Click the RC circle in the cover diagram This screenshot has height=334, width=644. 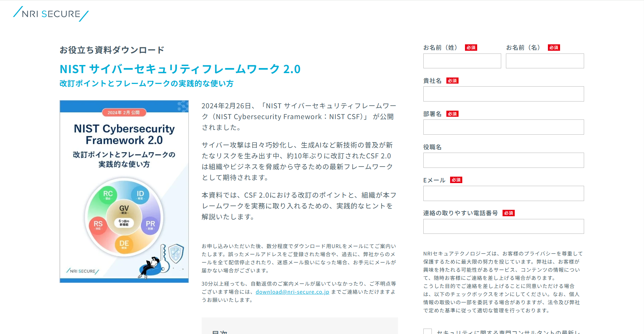pos(108,194)
